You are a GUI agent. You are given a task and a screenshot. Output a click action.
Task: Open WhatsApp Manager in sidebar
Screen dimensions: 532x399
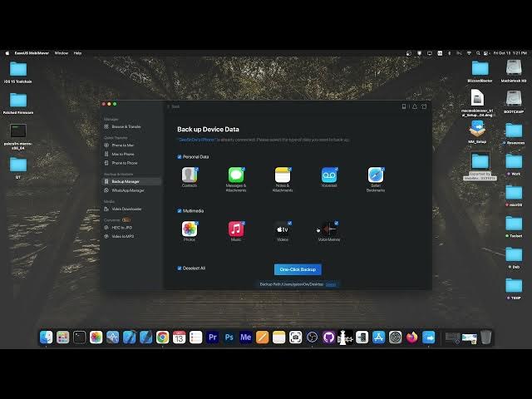point(127,190)
